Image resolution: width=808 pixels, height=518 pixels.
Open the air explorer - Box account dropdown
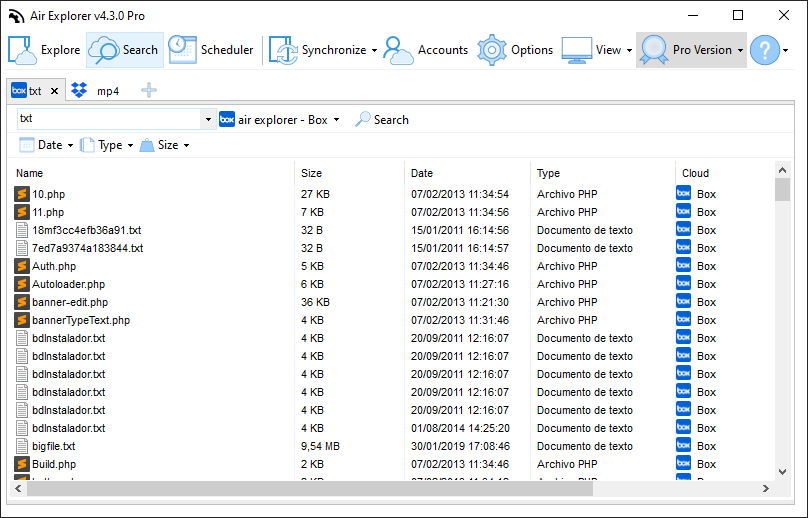click(279, 120)
